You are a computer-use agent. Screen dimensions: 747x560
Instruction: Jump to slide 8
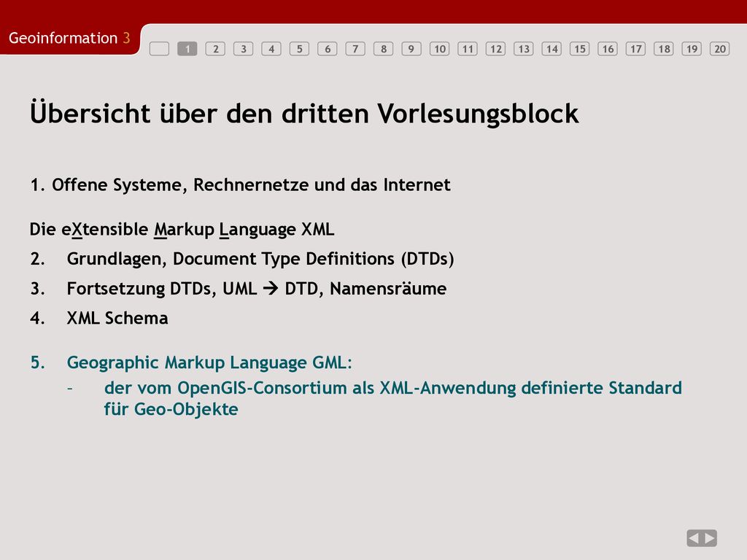(x=384, y=49)
